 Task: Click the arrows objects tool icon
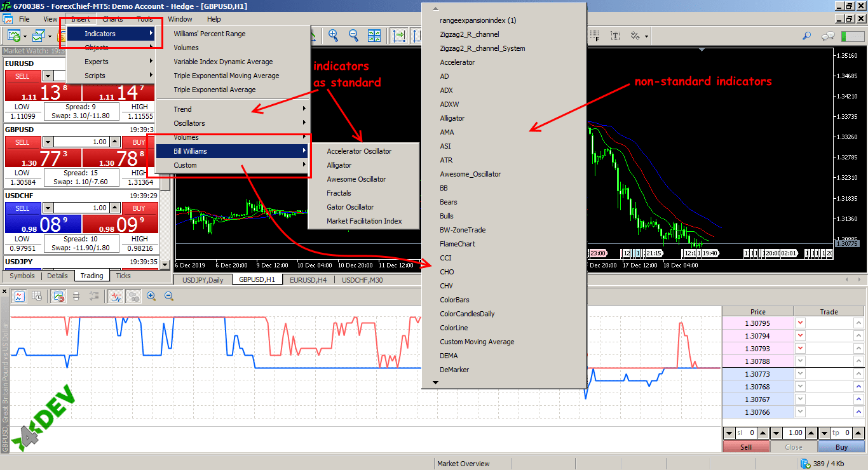635,36
